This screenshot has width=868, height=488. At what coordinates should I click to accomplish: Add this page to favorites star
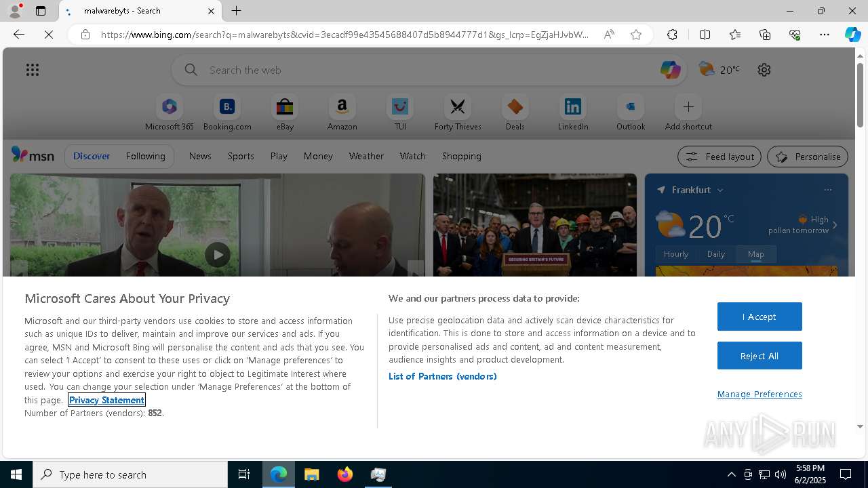tap(636, 35)
